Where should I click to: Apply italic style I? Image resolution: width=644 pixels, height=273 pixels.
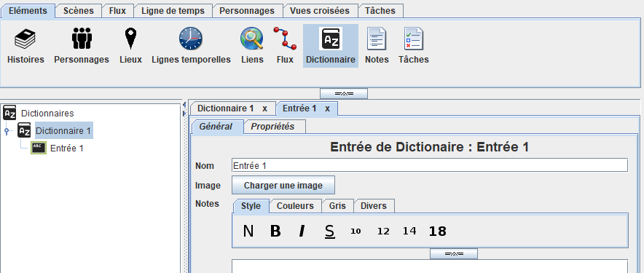[302, 231]
